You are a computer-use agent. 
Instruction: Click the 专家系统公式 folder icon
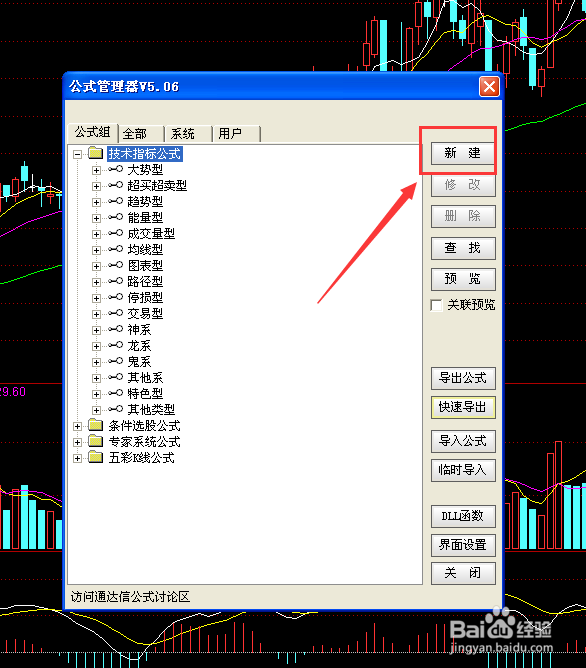click(96, 441)
